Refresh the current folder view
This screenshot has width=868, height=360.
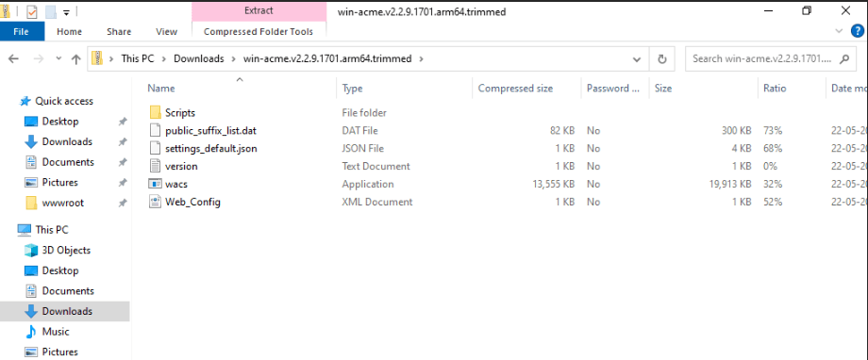(661, 58)
